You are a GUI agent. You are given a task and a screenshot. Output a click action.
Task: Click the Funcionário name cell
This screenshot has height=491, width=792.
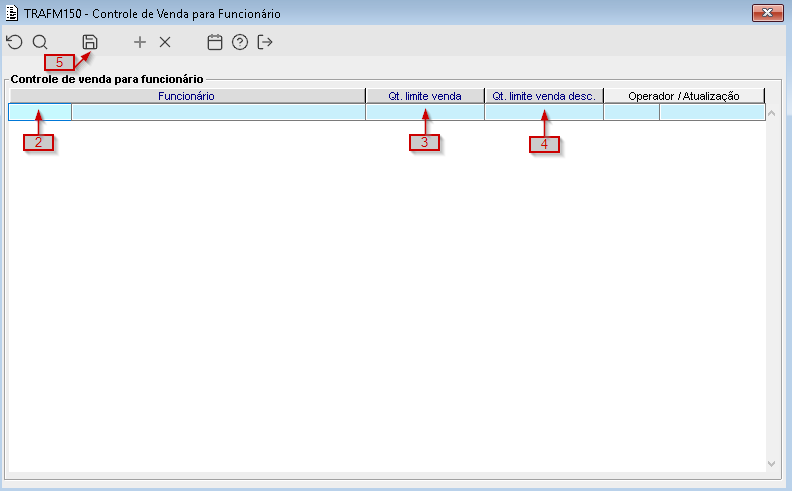click(218, 112)
